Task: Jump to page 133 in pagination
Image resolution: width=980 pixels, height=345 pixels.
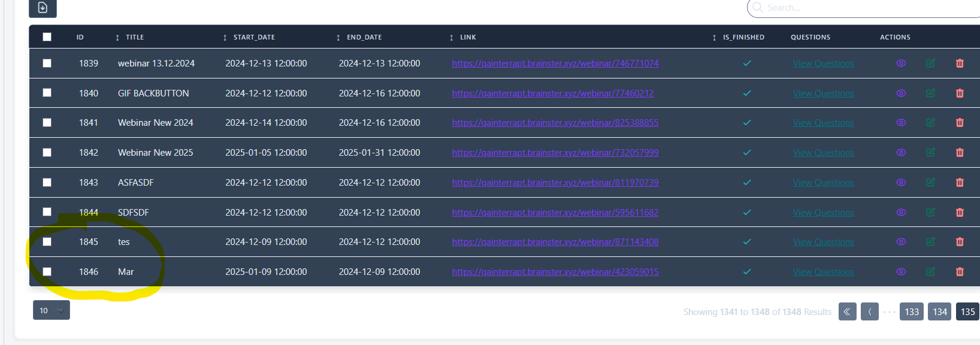Action: [911, 312]
